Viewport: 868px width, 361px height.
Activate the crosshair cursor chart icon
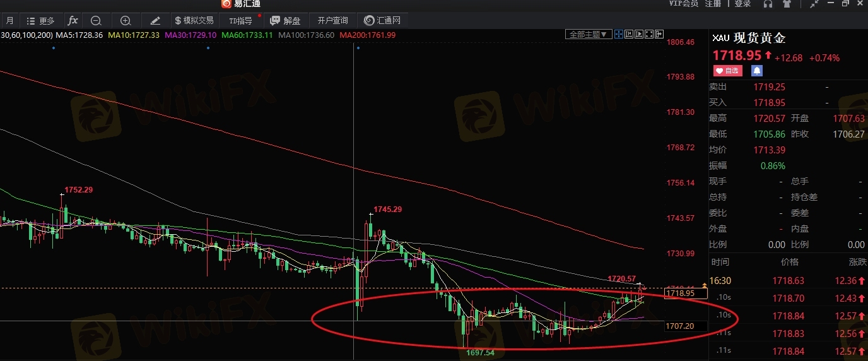pos(619,34)
